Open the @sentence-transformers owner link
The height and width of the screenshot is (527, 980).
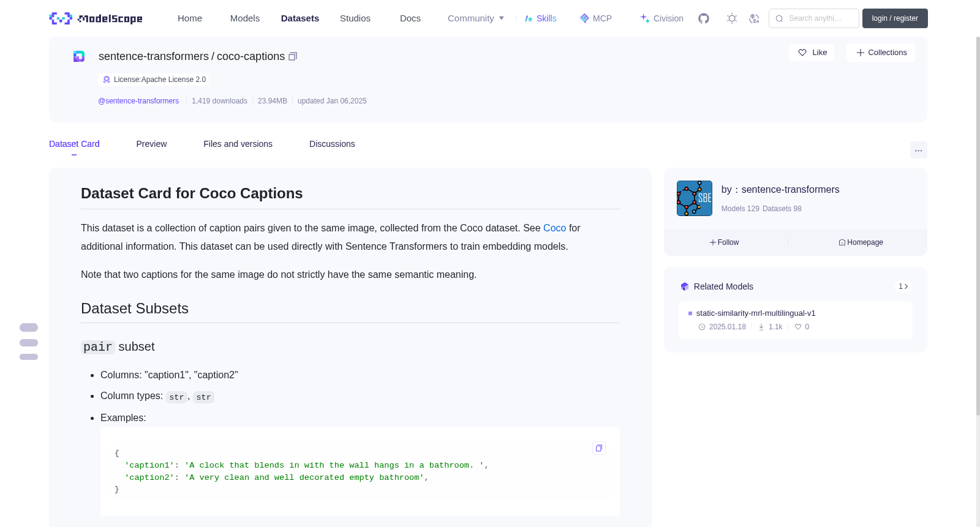[x=138, y=101]
